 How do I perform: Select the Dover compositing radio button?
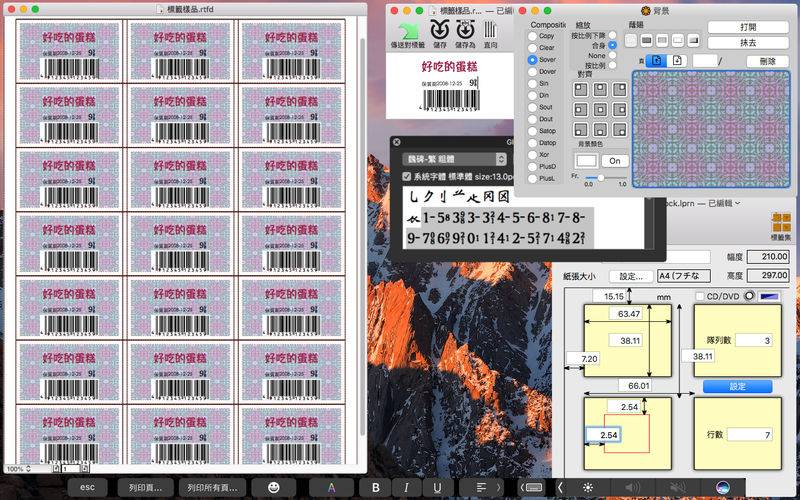click(533, 72)
